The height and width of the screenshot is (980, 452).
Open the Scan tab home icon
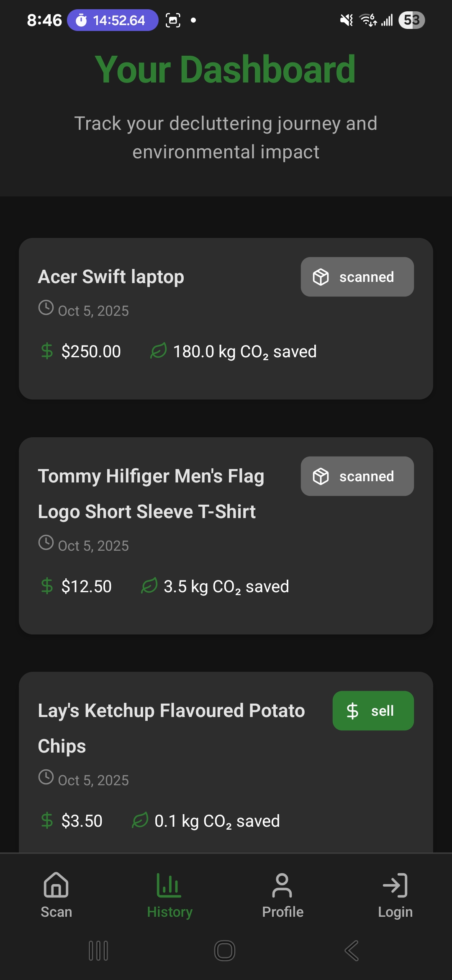[56, 885]
